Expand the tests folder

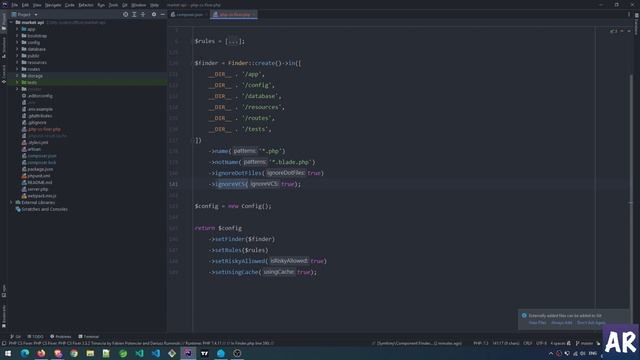[x=17, y=82]
